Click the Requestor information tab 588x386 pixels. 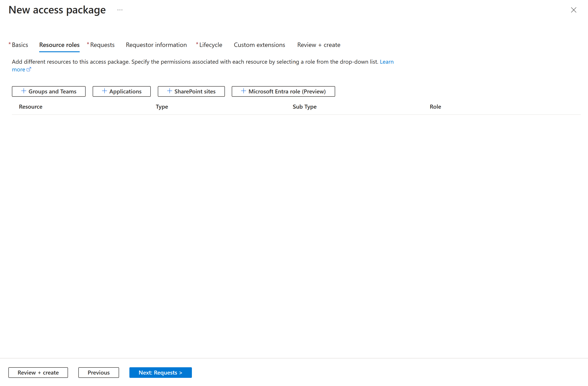156,44
